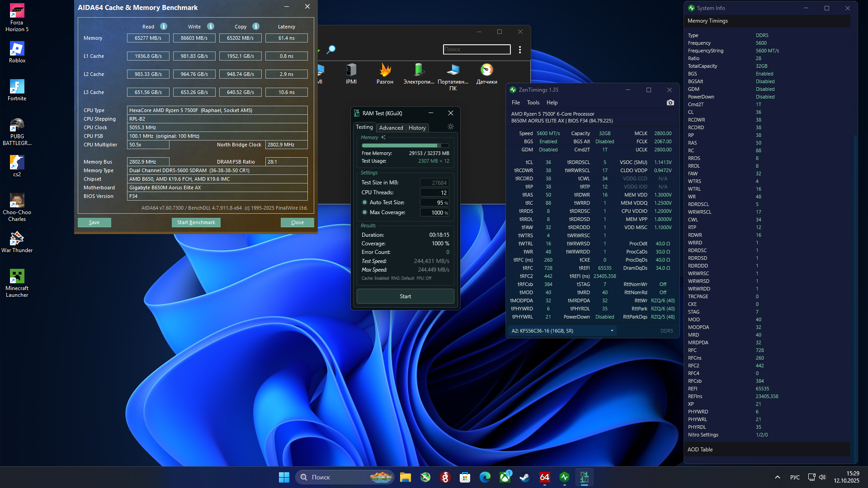
Task: Click the memory usage progress bar
Action: 405,145
